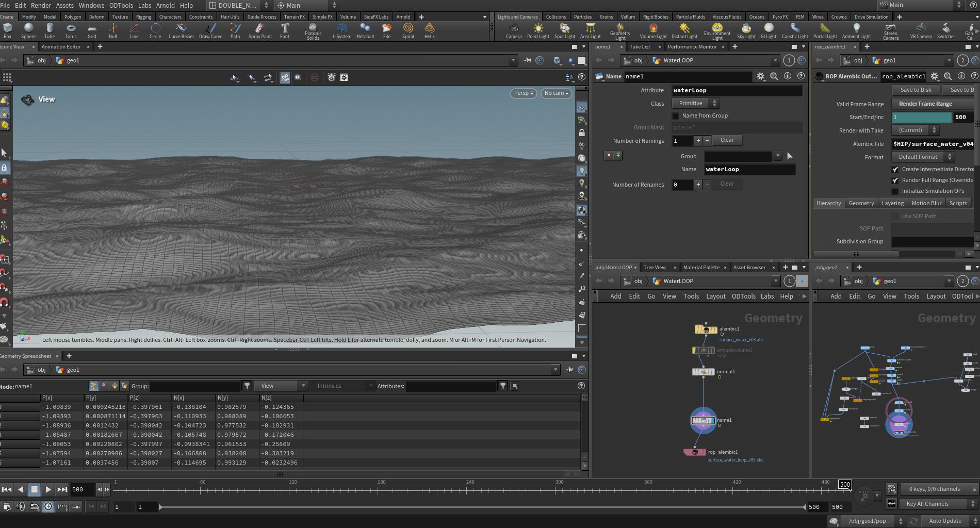Image resolution: width=980 pixels, height=528 pixels.
Task: Open the Persp viewport dropdown
Action: 523,93
